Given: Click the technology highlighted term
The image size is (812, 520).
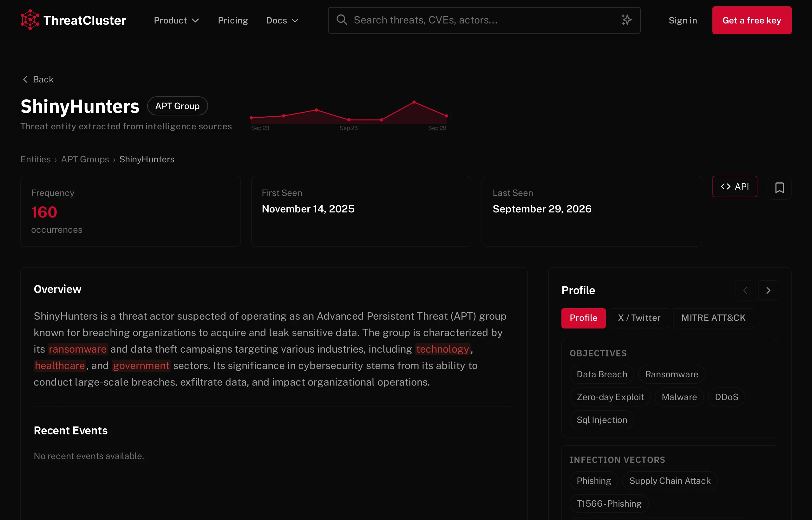Looking at the screenshot, I should (442, 349).
